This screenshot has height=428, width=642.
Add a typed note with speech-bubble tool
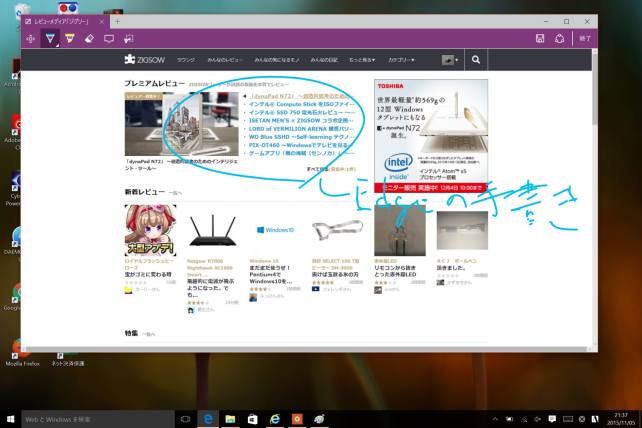[x=109, y=39]
